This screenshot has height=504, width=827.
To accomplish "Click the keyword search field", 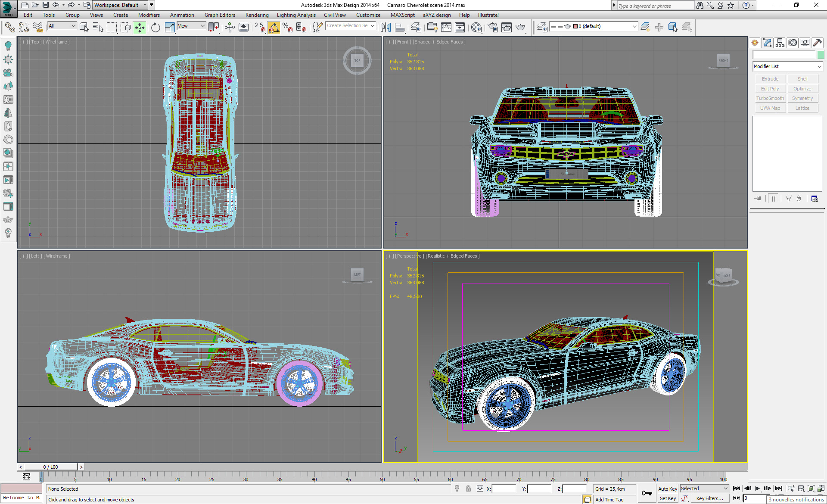I will coord(655,6).
